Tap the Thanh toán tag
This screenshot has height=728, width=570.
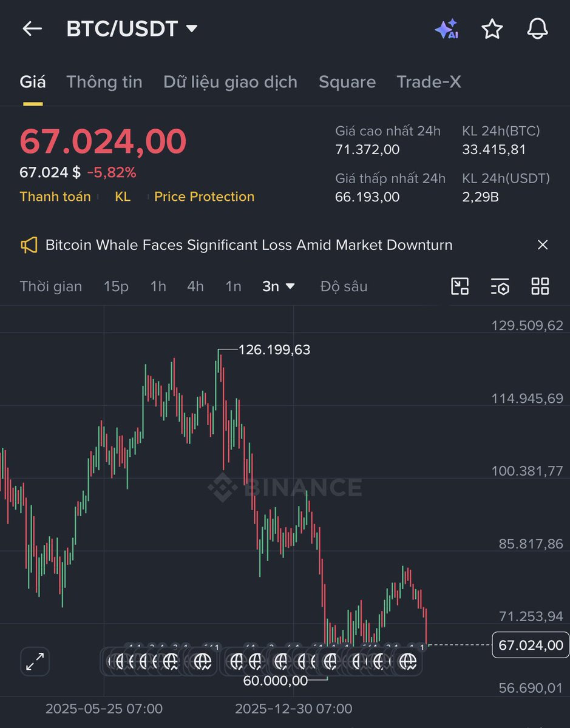(55, 197)
